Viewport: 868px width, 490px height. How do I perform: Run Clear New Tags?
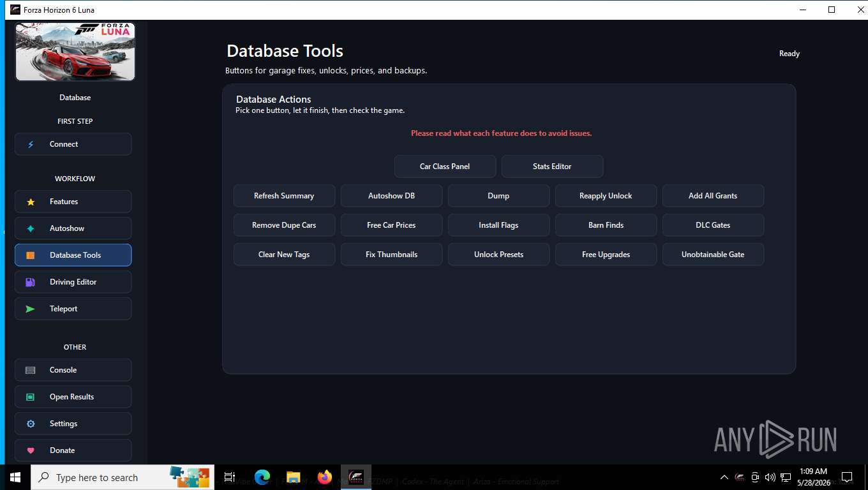tap(284, 255)
